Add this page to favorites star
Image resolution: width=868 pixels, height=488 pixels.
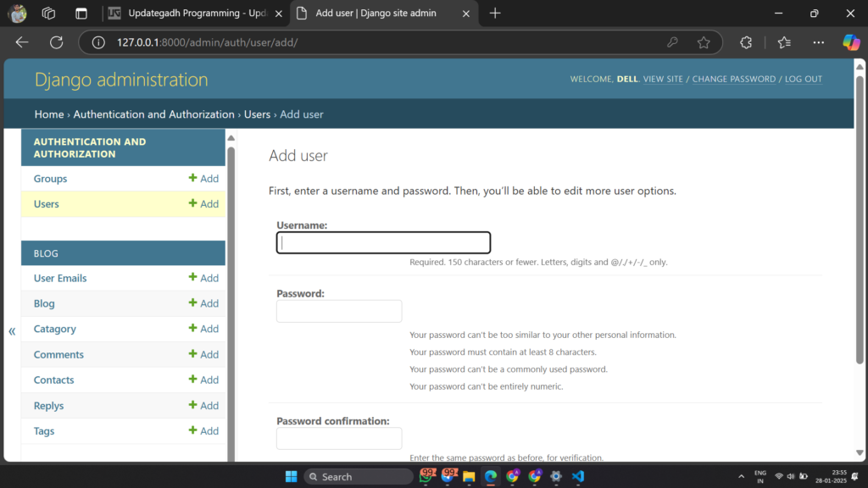704,42
